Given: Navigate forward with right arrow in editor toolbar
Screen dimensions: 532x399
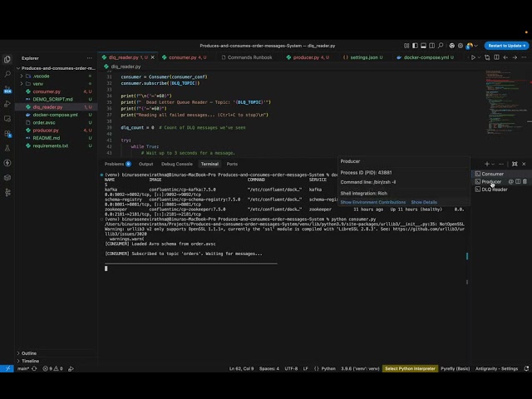Looking at the screenshot, I should [515, 57].
